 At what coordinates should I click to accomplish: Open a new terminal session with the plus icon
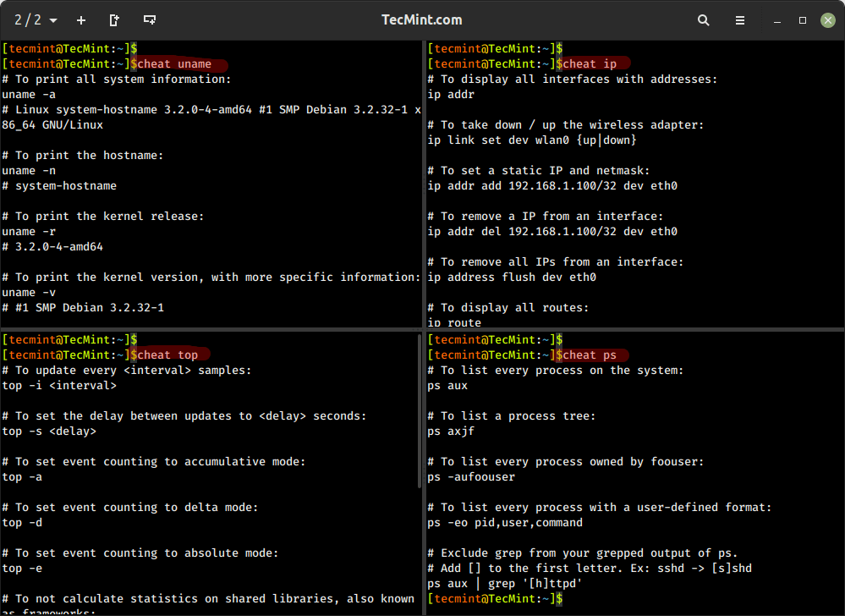pyautogui.click(x=80, y=19)
